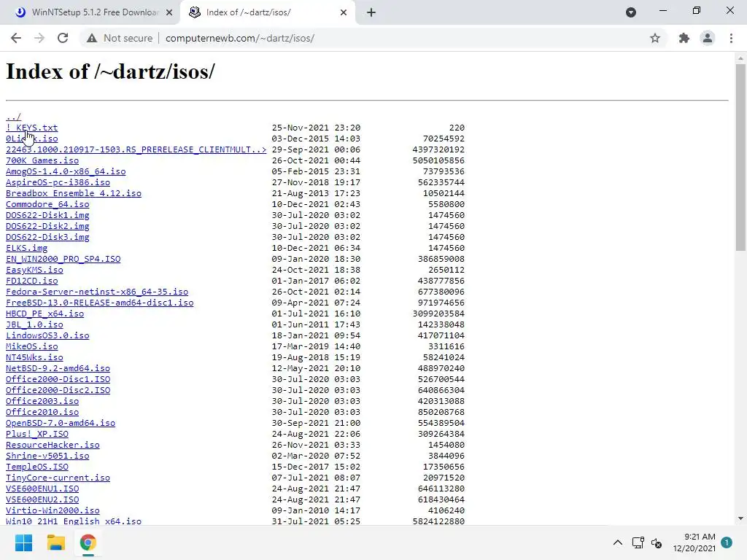Screen dimensions: 747x560
Task: Select the Index of /~dartz/isos/ tab
Action: tap(267, 12)
